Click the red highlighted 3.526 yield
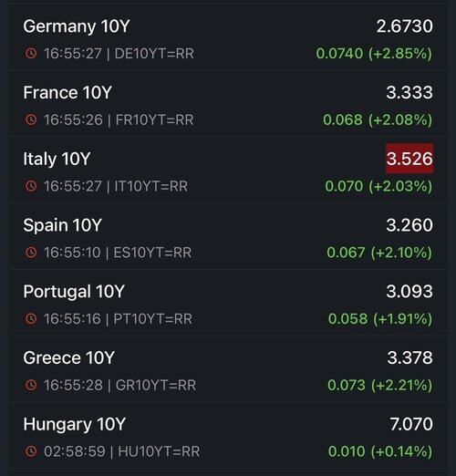 point(409,159)
